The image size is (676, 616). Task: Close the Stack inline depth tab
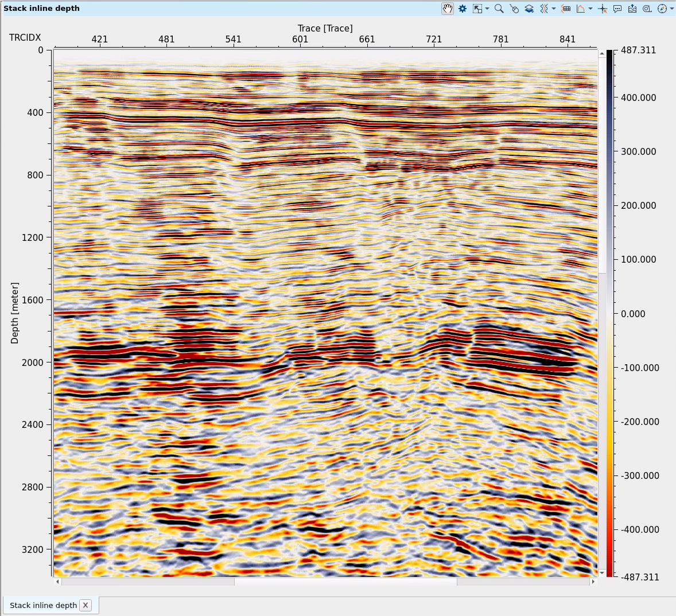pyautogui.click(x=86, y=605)
